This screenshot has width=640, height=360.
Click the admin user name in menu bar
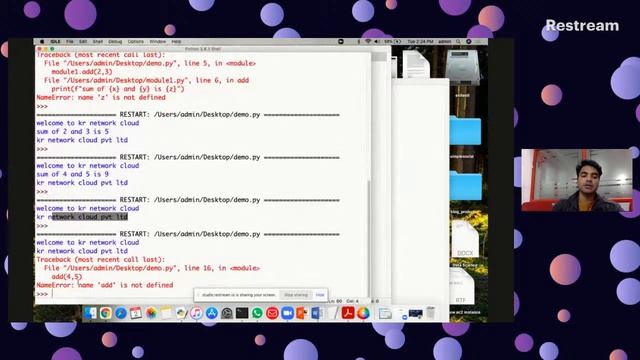coord(444,42)
